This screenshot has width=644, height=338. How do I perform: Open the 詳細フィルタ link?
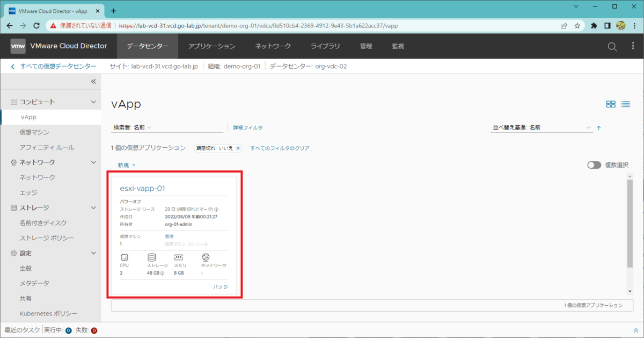tap(248, 127)
